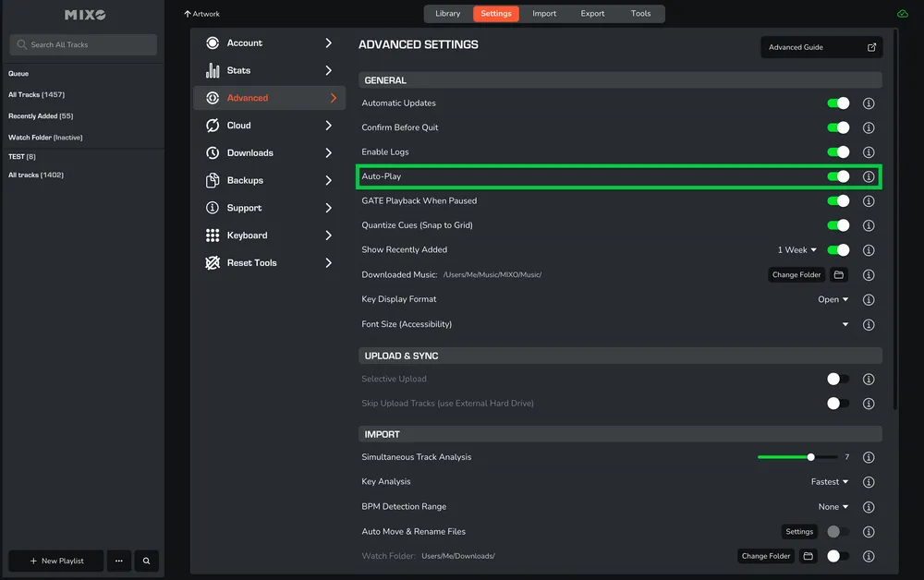Click the Stats bar chart icon
This screenshot has height=580, width=924.
(213, 71)
